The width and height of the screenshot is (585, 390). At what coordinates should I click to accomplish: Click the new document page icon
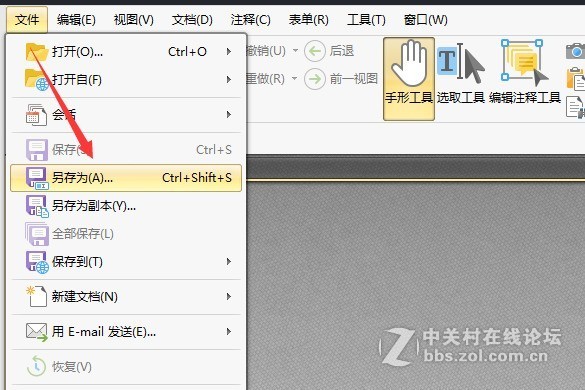[x=36, y=296]
